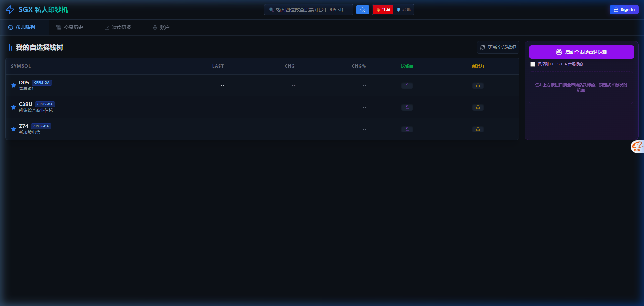The height and width of the screenshot is (306, 644).
Task: Click the 星展银行 company name
Action: coord(28,89)
